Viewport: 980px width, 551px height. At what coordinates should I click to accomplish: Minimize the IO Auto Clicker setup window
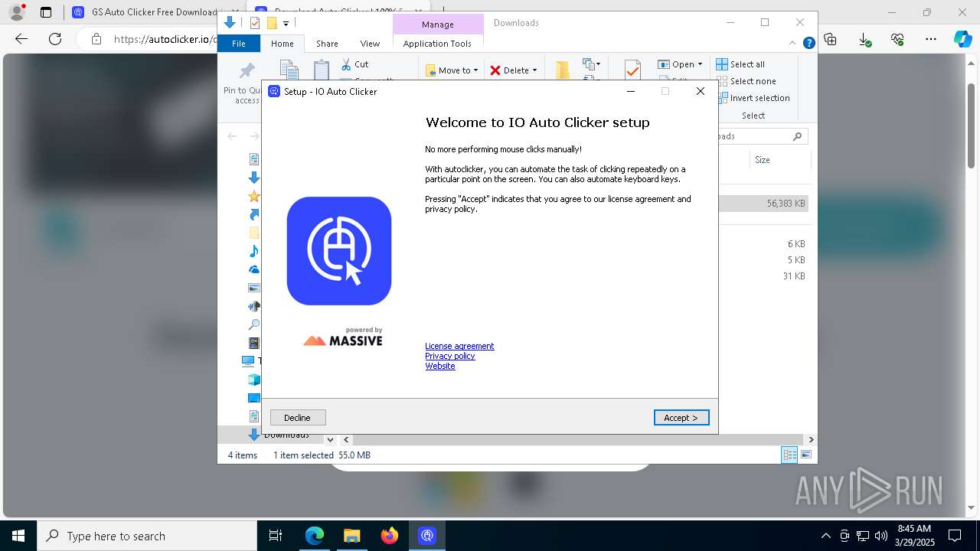631,91
